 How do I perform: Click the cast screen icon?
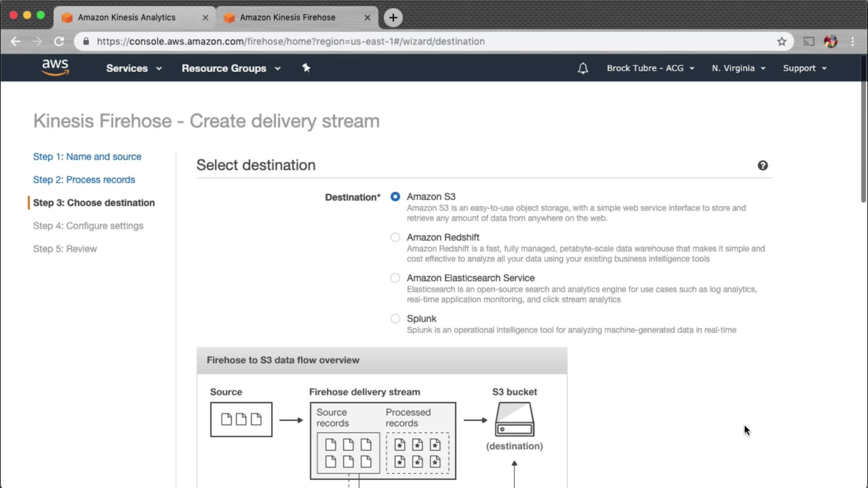coord(808,42)
